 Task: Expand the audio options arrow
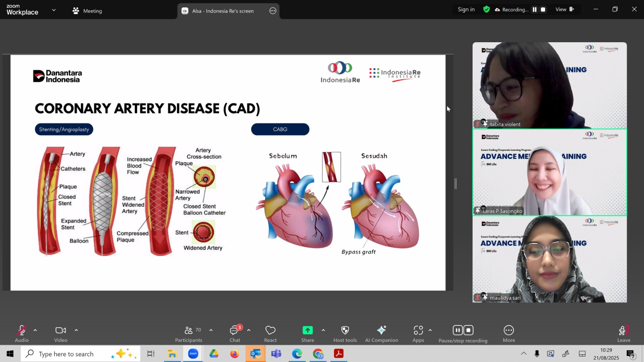(35, 330)
